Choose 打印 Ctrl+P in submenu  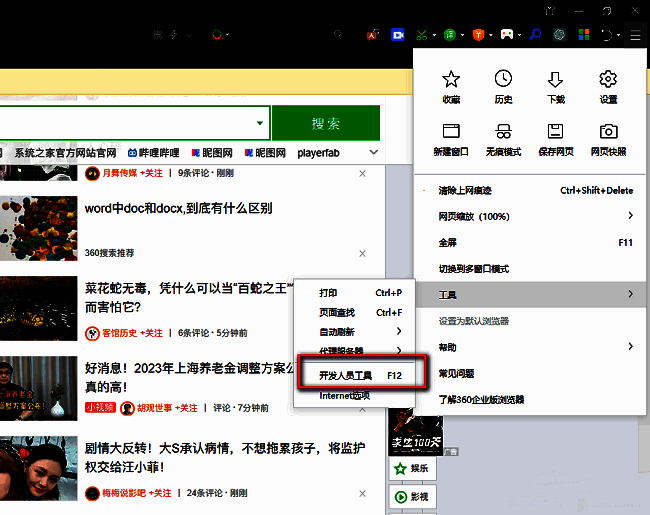click(355, 293)
